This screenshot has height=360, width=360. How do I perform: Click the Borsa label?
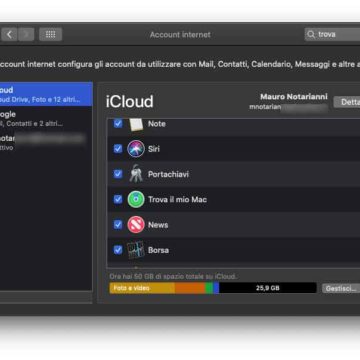pos(158,250)
